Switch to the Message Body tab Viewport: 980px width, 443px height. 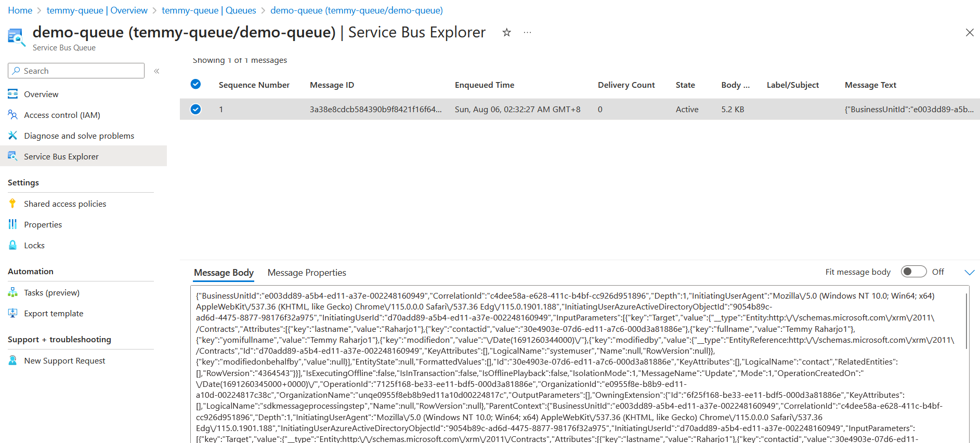(x=224, y=273)
